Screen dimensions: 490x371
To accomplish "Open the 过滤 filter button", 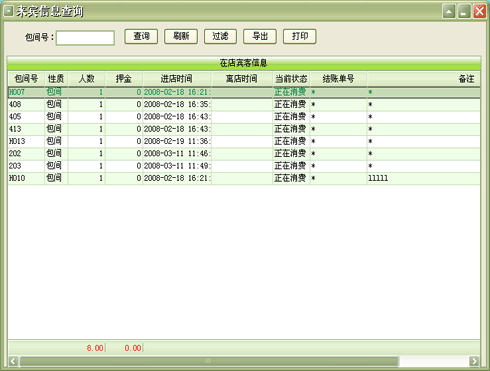I will coord(220,36).
